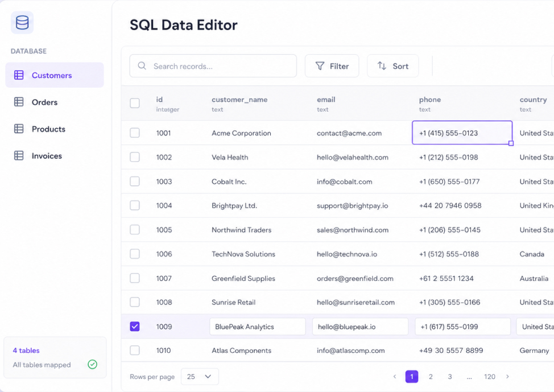This screenshot has height=392, width=554.
Task: Click the funnel icon on Filter
Action: click(320, 66)
